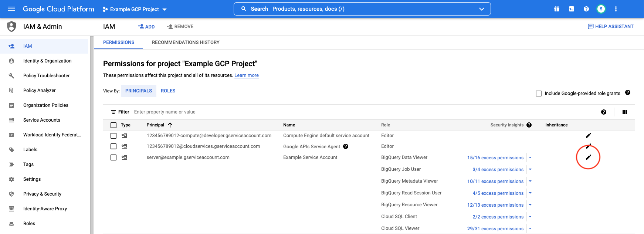Click the filter help question mark icon
The height and width of the screenshot is (234, 644).
click(x=604, y=112)
